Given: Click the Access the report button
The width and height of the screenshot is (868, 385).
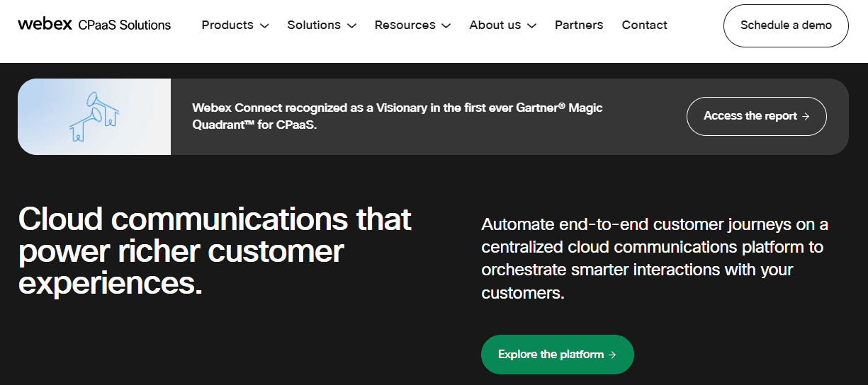Looking at the screenshot, I should (x=757, y=116).
